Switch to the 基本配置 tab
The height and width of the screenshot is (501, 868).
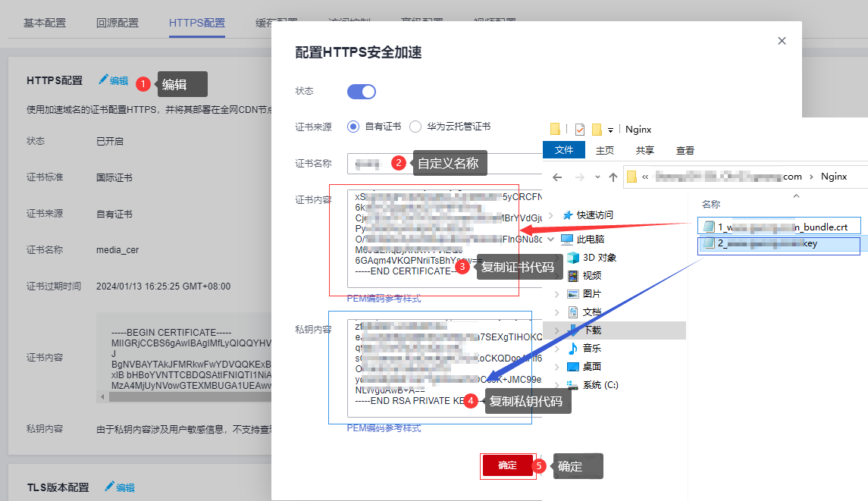click(45, 23)
